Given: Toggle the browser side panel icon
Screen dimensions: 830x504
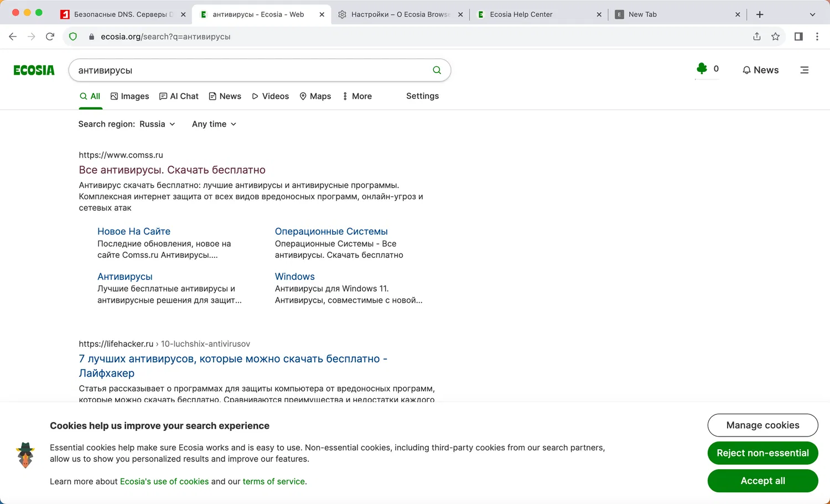Looking at the screenshot, I should pyautogui.click(x=798, y=37).
